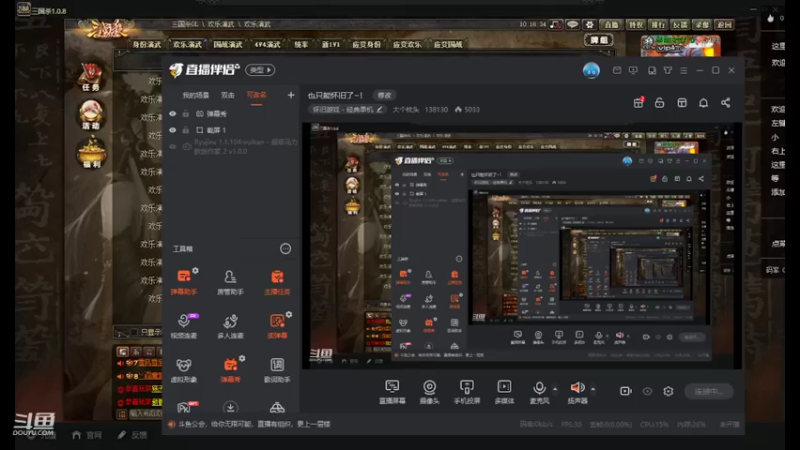The width and height of the screenshot is (800, 450).
Task: Start 视频连麦 video co-stream
Action: coord(184,326)
